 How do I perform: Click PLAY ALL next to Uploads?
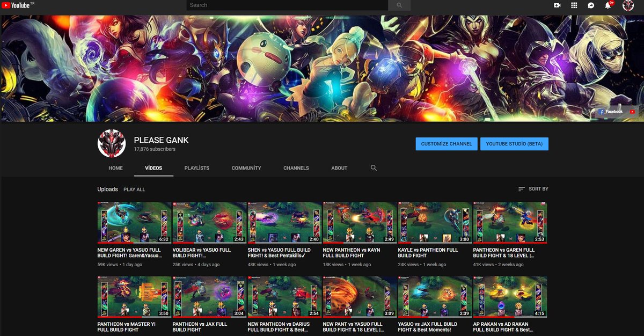pyautogui.click(x=134, y=189)
